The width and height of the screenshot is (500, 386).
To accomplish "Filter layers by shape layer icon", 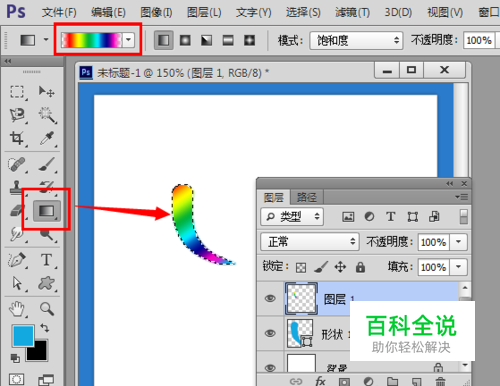I will pyautogui.click(x=413, y=217).
